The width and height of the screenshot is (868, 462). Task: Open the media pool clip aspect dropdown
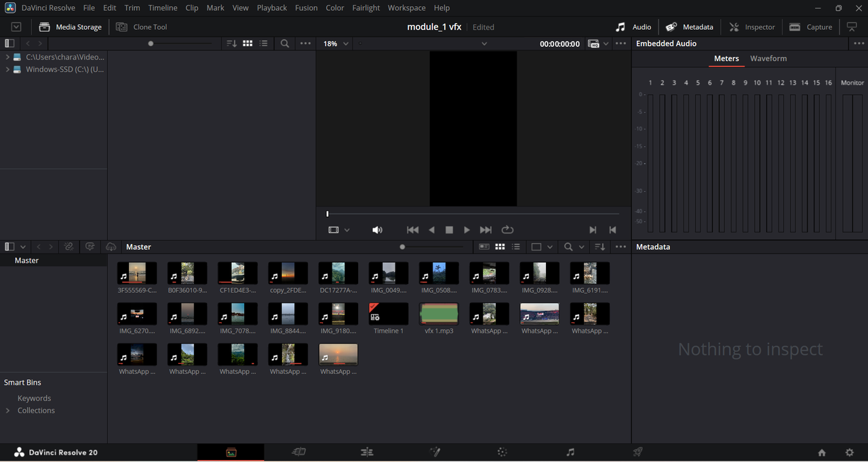point(542,247)
